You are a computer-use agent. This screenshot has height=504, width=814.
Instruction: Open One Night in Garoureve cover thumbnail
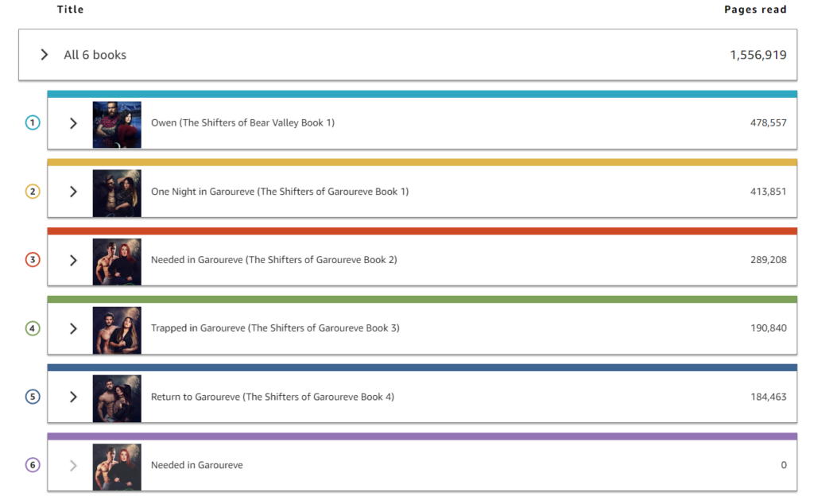117,193
